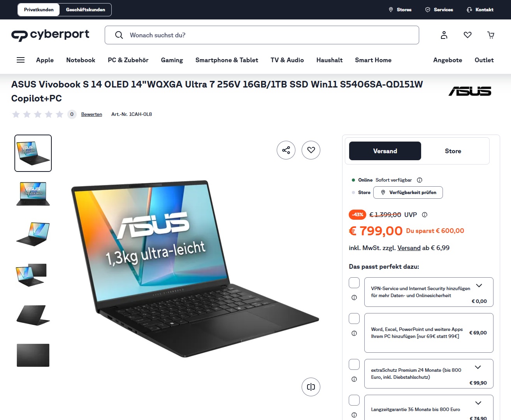511x420 pixels.
Task: Expand the VPN-Service option details
Action: click(479, 285)
